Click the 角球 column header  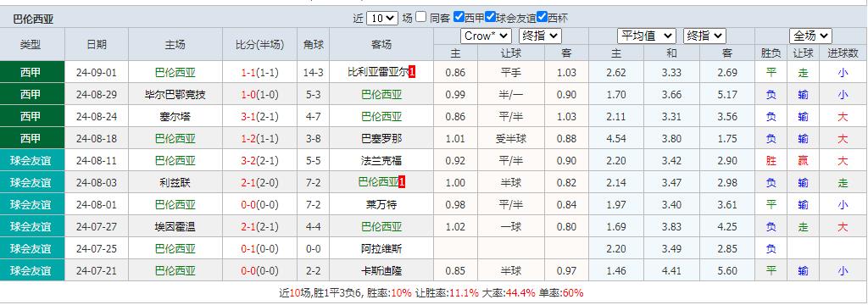(x=314, y=45)
